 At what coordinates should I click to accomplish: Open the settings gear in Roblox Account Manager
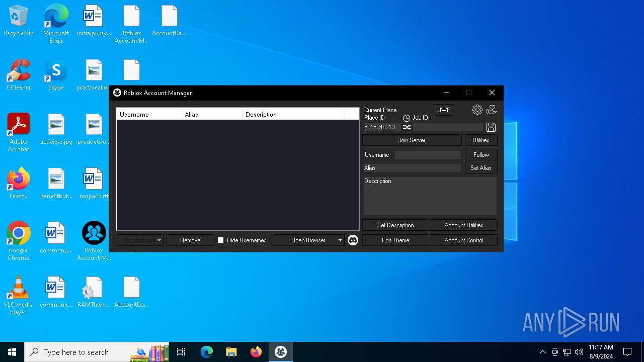(477, 110)
